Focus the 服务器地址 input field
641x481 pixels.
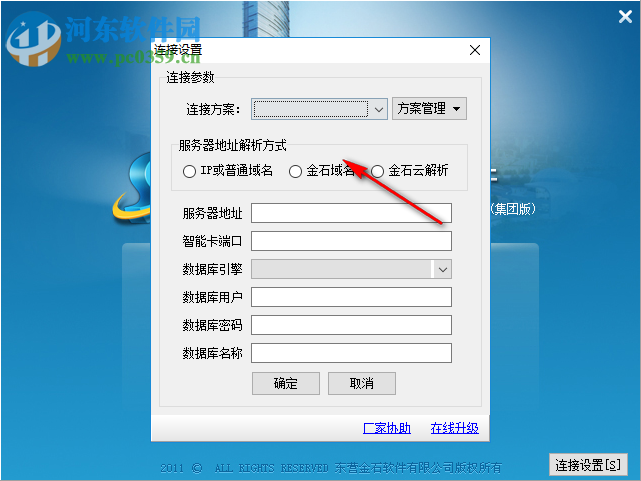pos(351,213)
